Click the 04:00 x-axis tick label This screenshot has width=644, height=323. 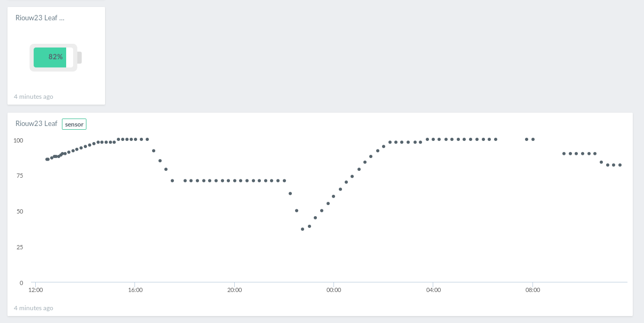[x=433, y=290]
